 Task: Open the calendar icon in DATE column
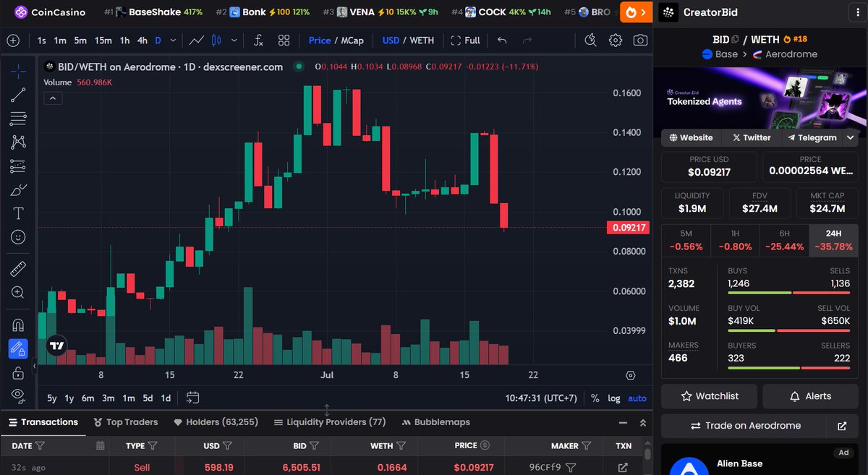coord(101,446)
